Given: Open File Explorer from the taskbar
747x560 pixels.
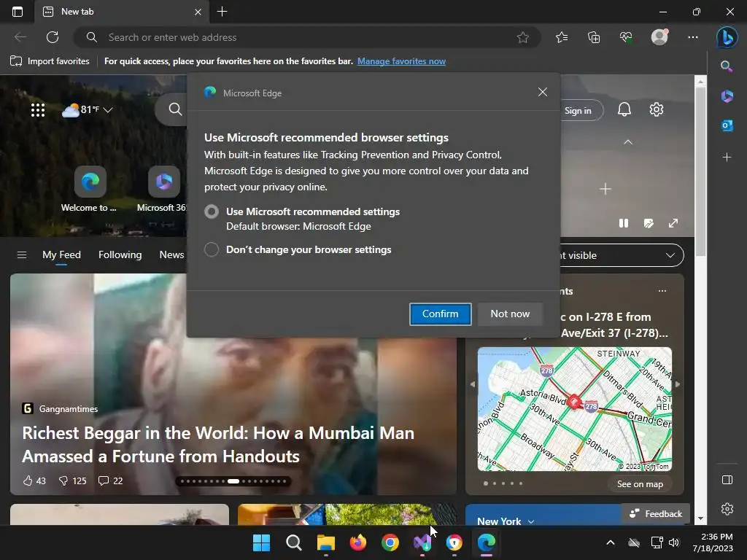Looking at the screenshot, I should [326, 542].
